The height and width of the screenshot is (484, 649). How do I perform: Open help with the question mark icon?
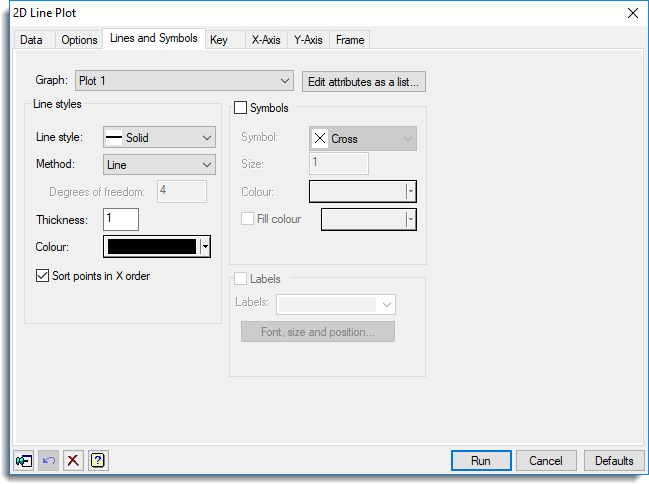[98, 461]
